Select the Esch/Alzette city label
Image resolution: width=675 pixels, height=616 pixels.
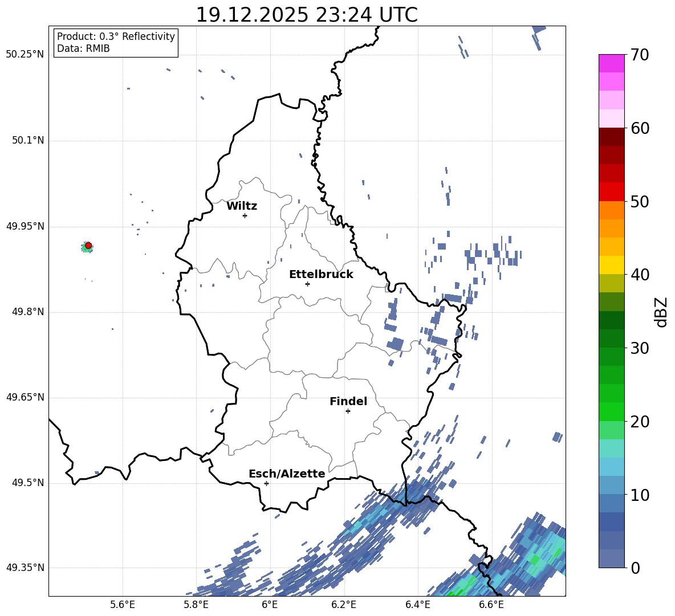coord(287,474)
